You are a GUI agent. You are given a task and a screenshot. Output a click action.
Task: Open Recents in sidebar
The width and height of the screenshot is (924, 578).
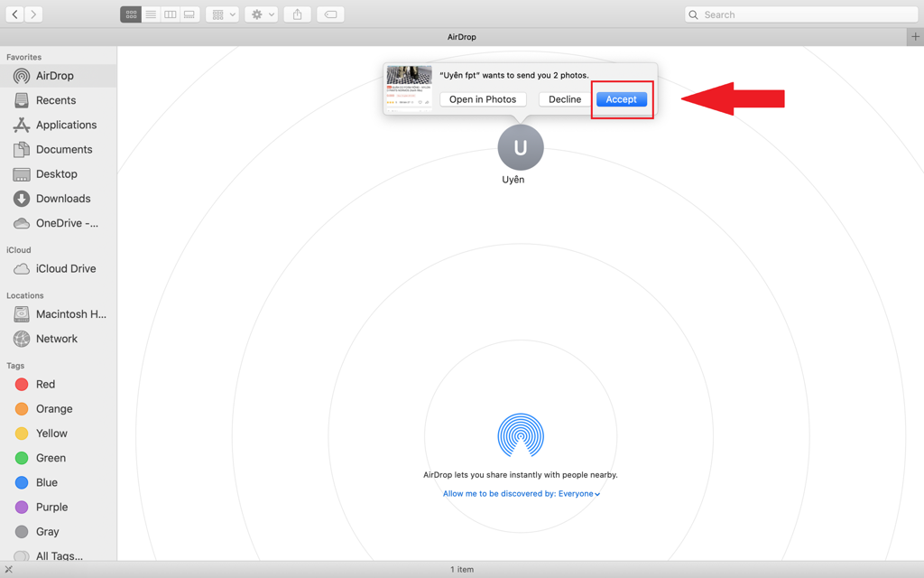(x=58, y=100)
